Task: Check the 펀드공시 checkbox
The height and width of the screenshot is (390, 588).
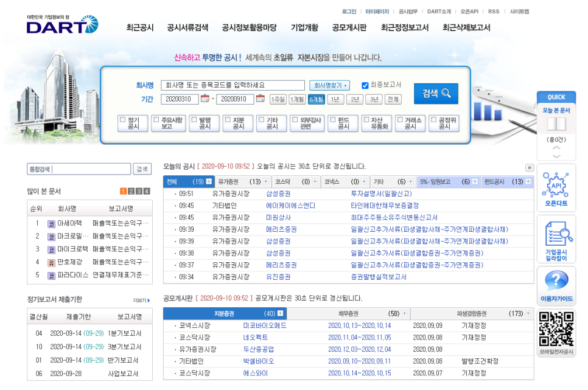Action: [x=332, y=120]
